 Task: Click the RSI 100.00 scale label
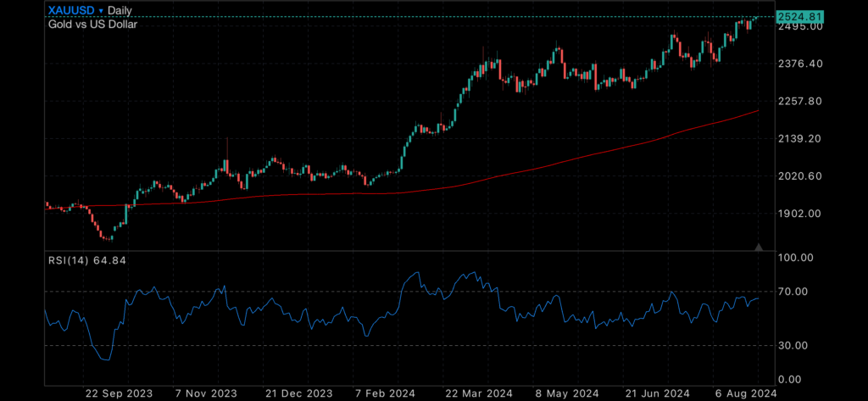point(795,258)
